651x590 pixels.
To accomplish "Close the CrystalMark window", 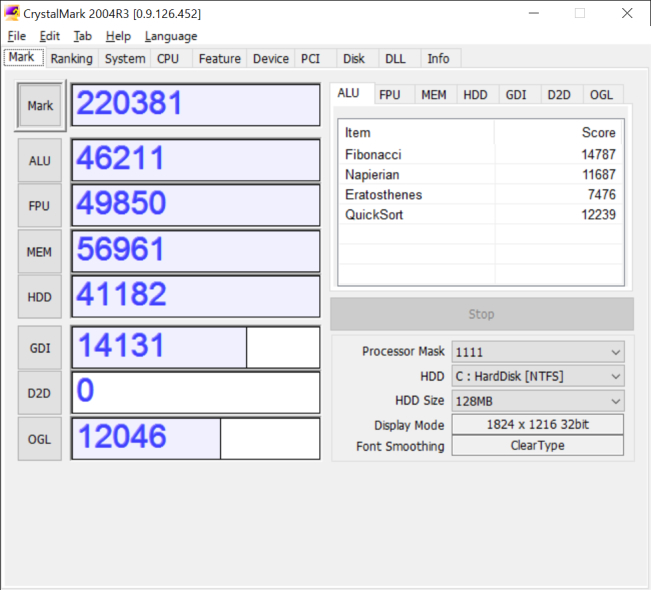I will [627, 13].
